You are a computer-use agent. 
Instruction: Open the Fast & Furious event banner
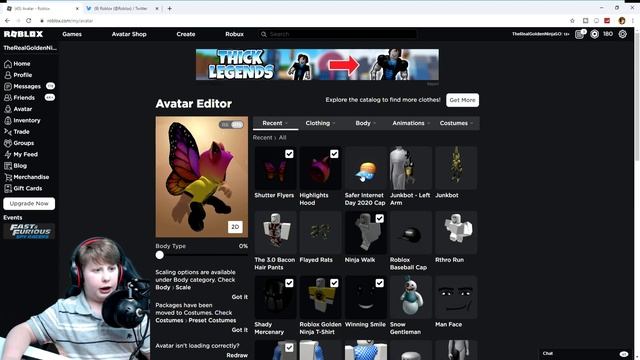point(29,231)
